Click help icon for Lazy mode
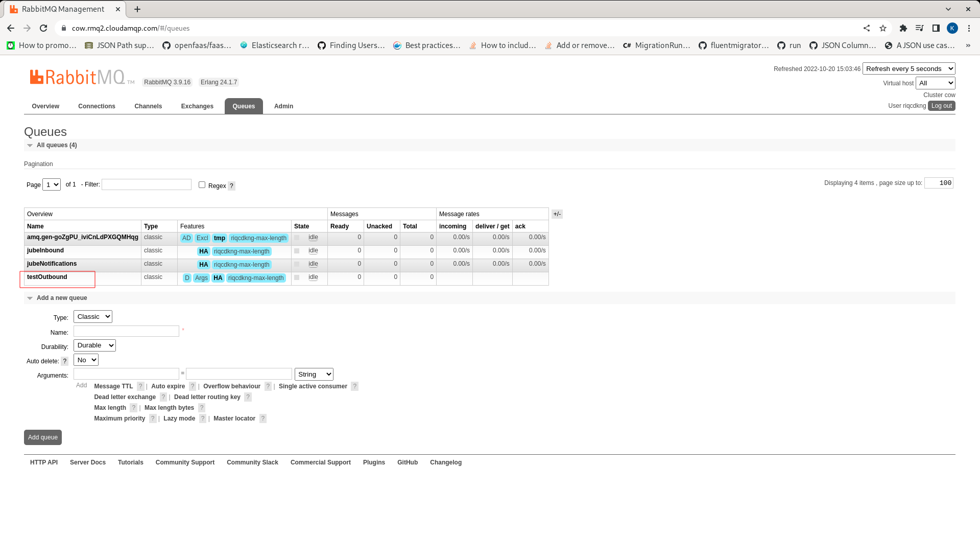The height and width of the screenshot is (536, 980). (203, 418)
